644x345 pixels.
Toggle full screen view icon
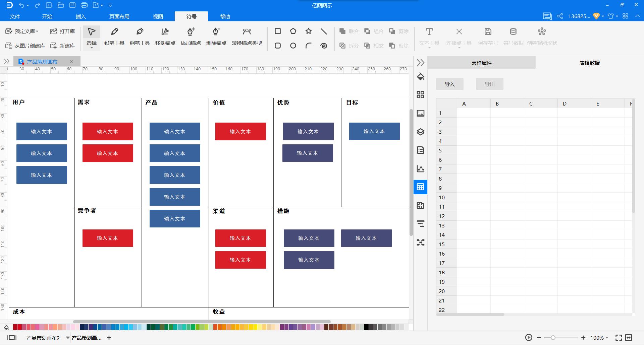619,338
